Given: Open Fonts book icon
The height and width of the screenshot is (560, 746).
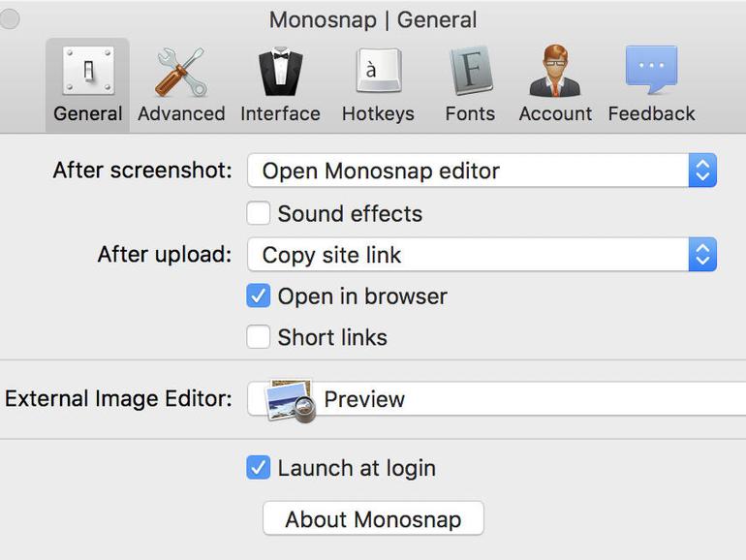Looking at the screenshot, I should click(x=471, y=71).
